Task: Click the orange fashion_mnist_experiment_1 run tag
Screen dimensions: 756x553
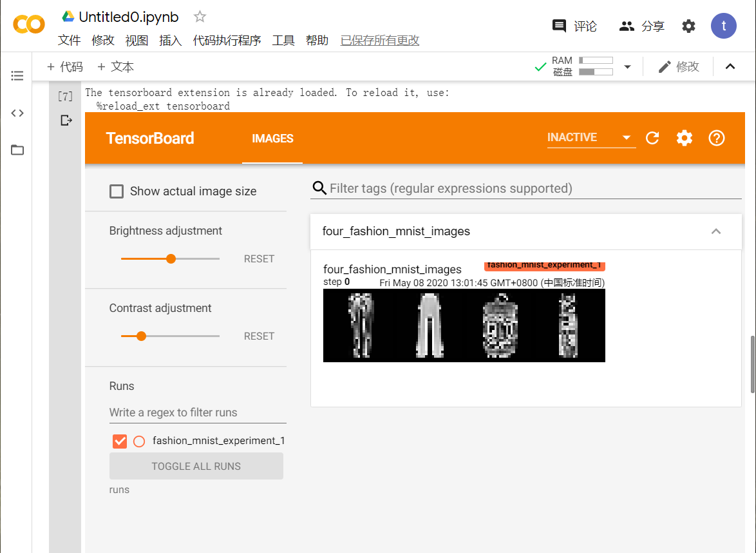Action: pyautogui.click(x=544, y=266)
